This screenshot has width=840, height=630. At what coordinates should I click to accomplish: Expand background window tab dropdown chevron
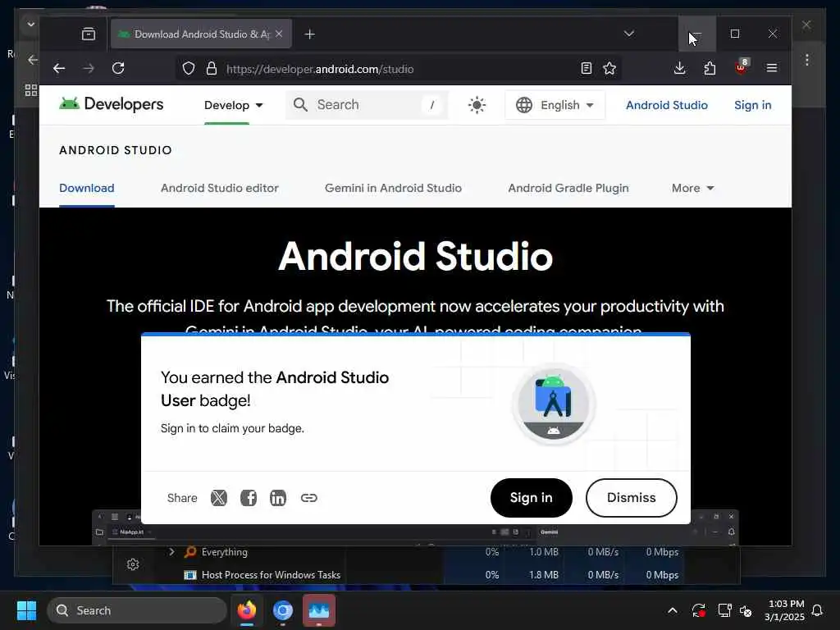(30, 24)
